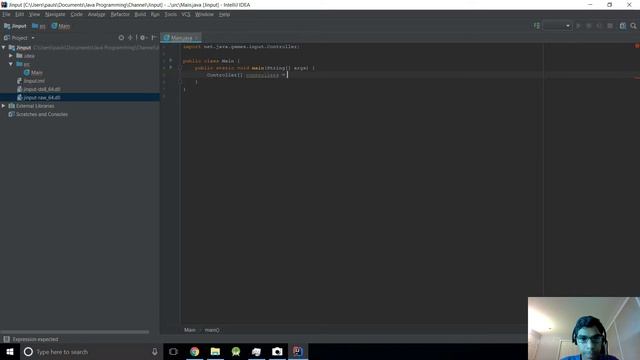This screenshot has width=640, height=360.
Task: Click the Debug toolbar button
Action: pyautogui.click(x=589, y=26)
